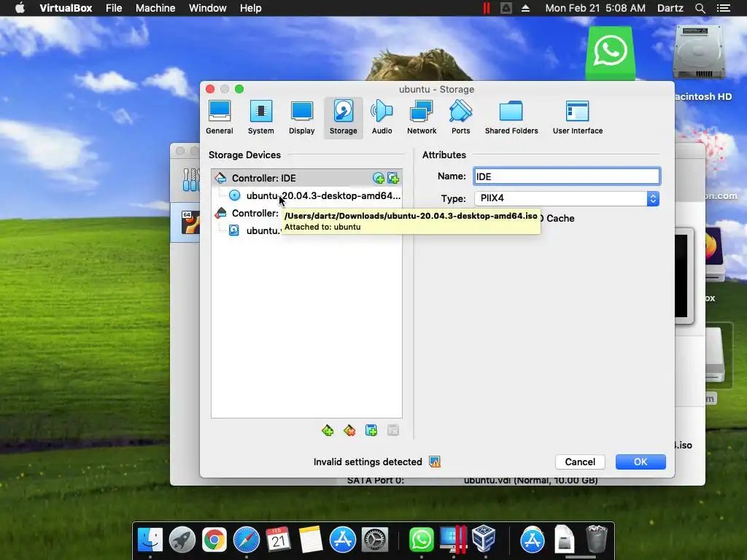Click the Cancel button

click(x=580, y=462)
